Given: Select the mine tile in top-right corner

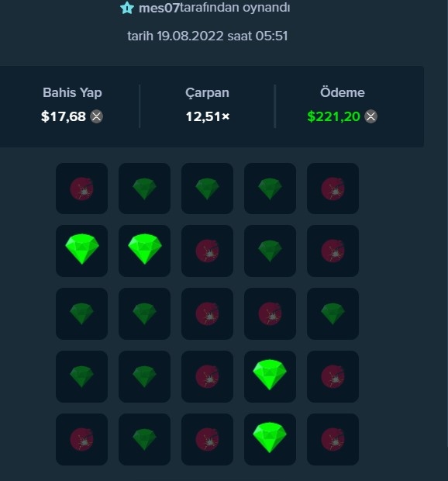Looking at the screenshot, I should [x=333, y=189].
